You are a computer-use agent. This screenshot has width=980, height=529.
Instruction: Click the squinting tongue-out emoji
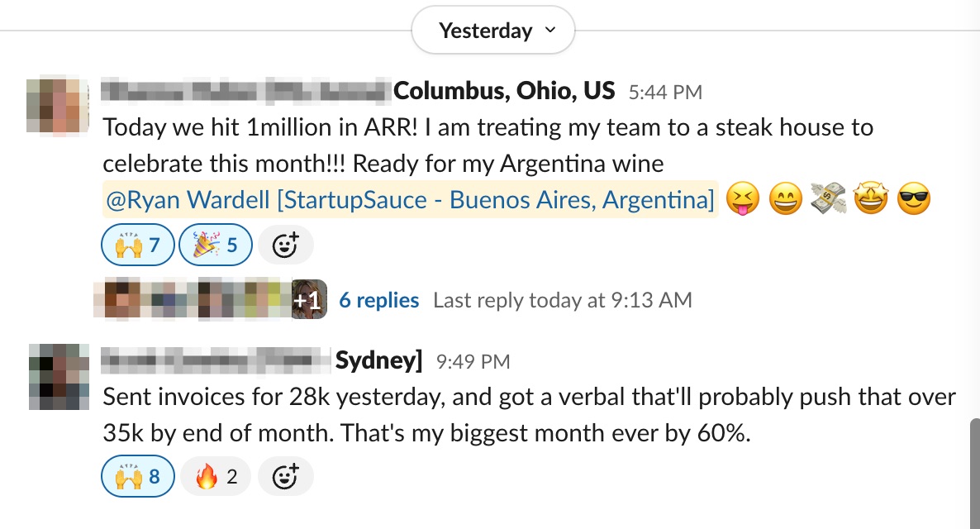point(741,200)
